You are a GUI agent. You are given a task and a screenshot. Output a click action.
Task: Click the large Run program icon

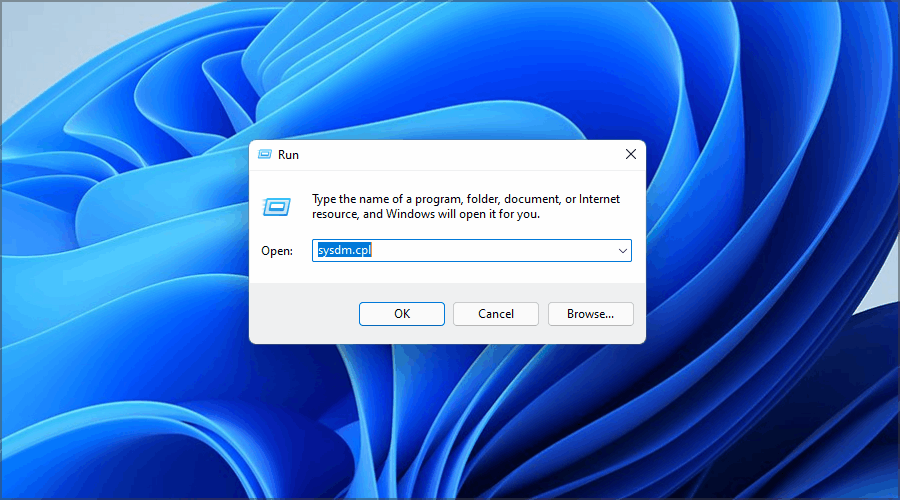point(276,207)
